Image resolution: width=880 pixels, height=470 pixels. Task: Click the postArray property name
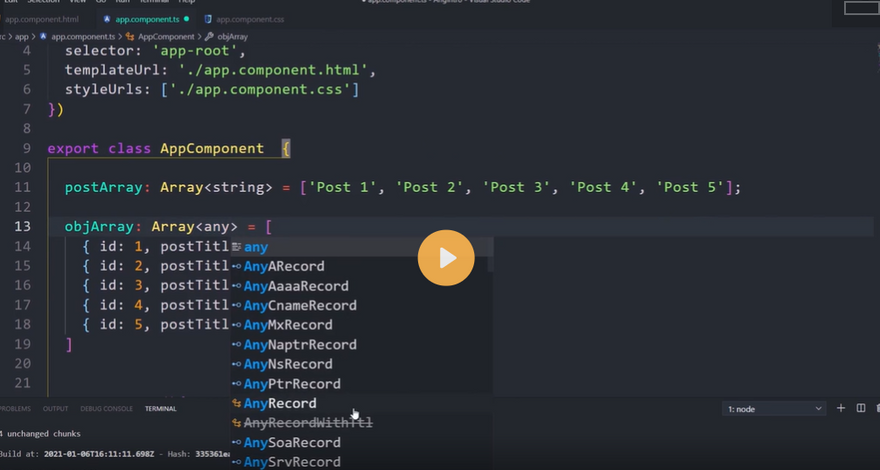point(104,188)
